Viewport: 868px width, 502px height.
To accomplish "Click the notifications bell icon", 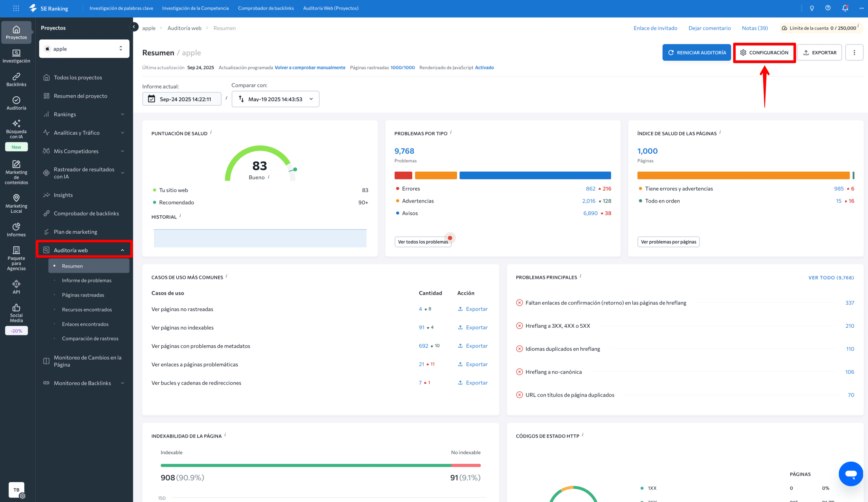I will coord(845,8).
